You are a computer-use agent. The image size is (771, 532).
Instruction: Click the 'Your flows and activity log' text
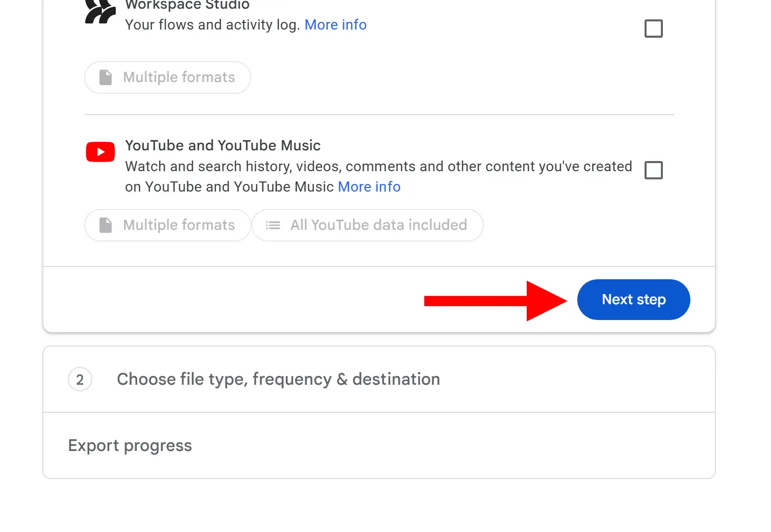[212, 25]
